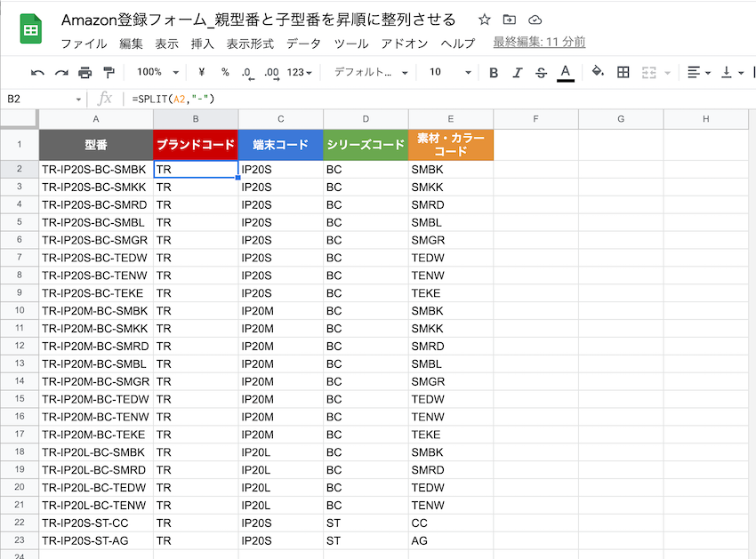Screen dimensions: 756x559
Task: Open the move-to-folder icon beside the title
Action: 509,20
